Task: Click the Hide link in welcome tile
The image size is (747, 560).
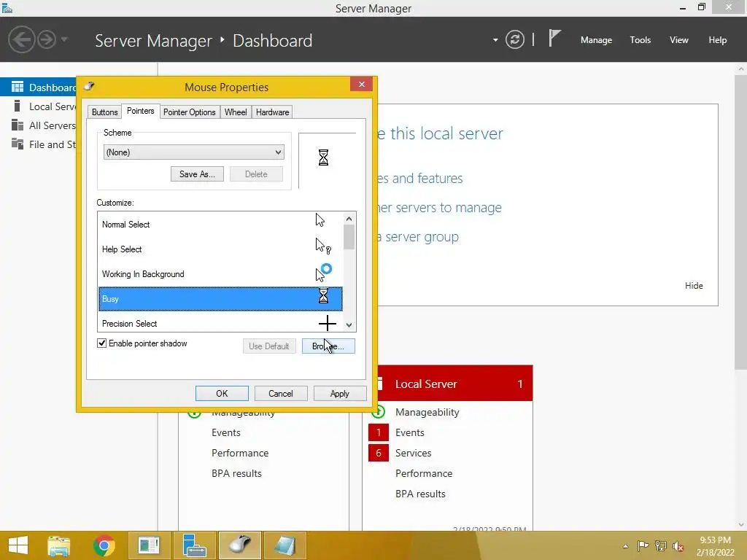Action: click(x=694, y=285)
